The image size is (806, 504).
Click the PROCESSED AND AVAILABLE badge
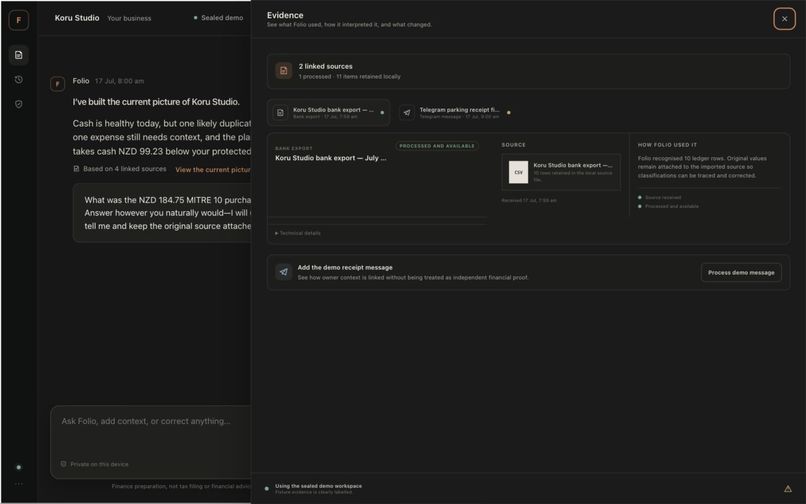pyautogui.click(x=437, y=146)
